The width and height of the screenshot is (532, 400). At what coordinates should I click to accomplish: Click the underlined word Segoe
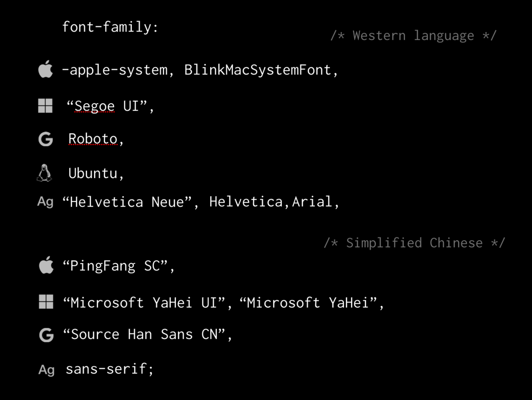point(95,106)
